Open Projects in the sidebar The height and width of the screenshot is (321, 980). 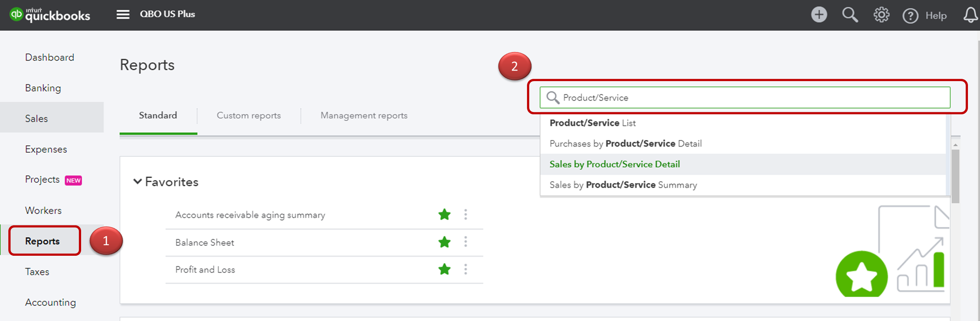[x=42, y=180]
